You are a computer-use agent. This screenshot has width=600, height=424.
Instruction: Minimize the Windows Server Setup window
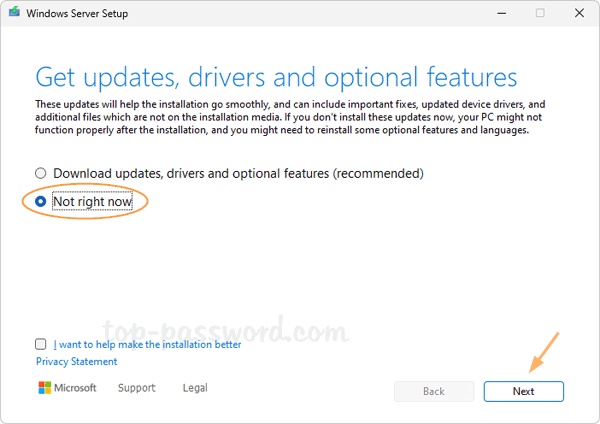point(502,13)
